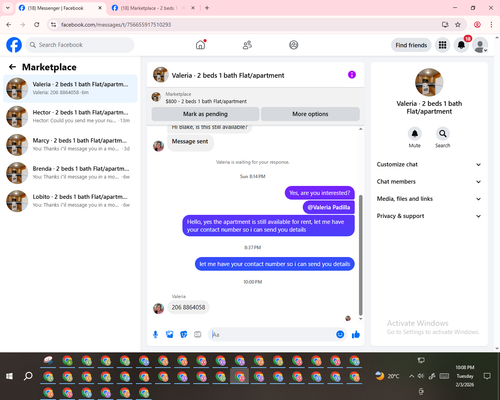
Task: Attach a photo with the image icon
Action: click(170, 334)
